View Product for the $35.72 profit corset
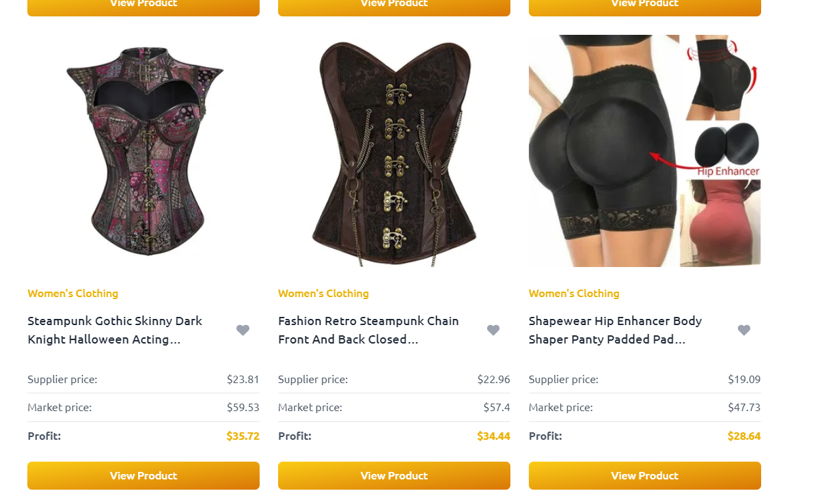The height and width of the screenshot is (504, 837). coord(143,476)
